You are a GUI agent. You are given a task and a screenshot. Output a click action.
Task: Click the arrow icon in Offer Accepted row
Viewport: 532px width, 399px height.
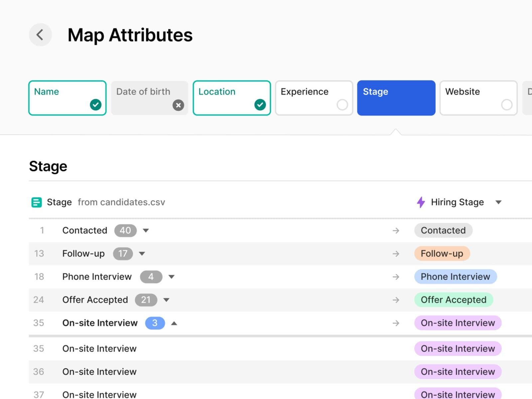click(396, 300)
